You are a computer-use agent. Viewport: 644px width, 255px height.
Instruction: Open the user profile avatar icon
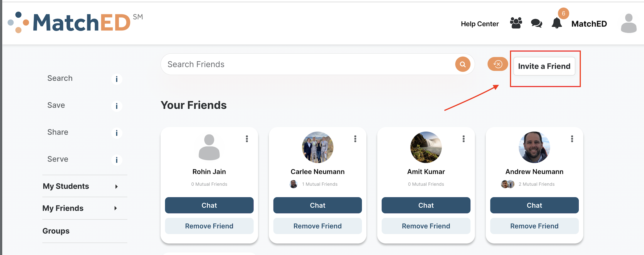click(x=629, y=23)
